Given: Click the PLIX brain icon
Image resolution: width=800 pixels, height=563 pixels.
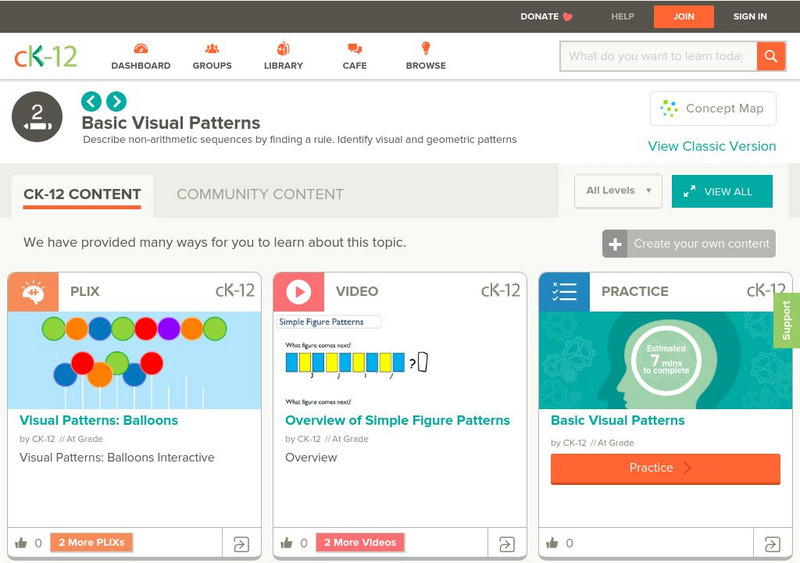Looking at the screenshot, I should point(33,291).
